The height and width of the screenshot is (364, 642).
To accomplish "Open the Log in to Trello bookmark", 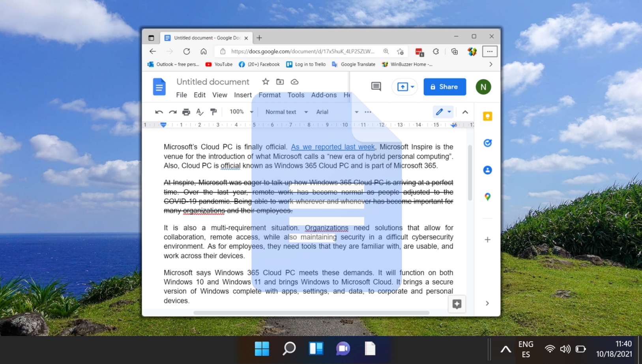I will [306, 64].
